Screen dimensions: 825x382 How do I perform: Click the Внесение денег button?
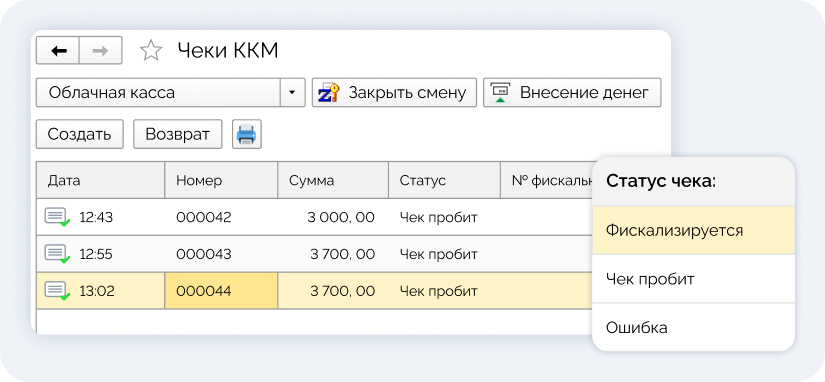pyautogui.click(x=572, y=93)
